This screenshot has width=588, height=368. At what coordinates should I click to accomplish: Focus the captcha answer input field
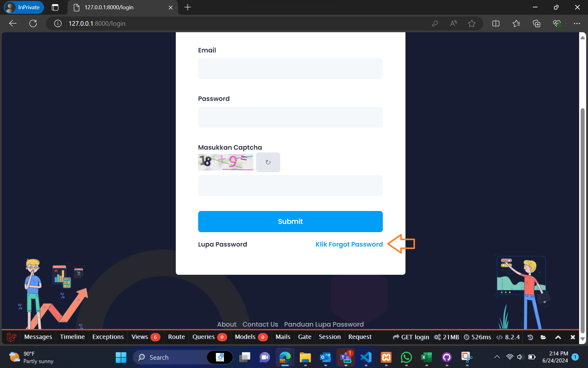[x=290, y=186]
